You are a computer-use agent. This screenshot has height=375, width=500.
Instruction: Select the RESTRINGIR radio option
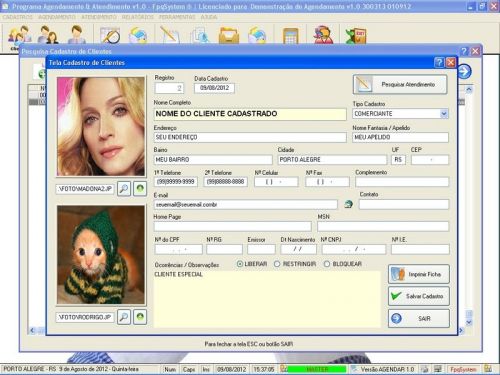[277, 264]
